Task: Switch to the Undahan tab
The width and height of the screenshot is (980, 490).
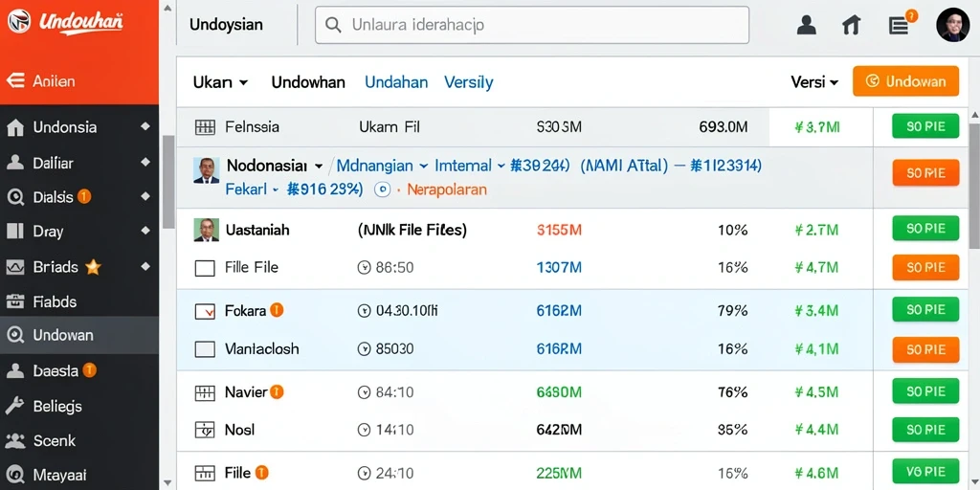Action: point(396,82)
